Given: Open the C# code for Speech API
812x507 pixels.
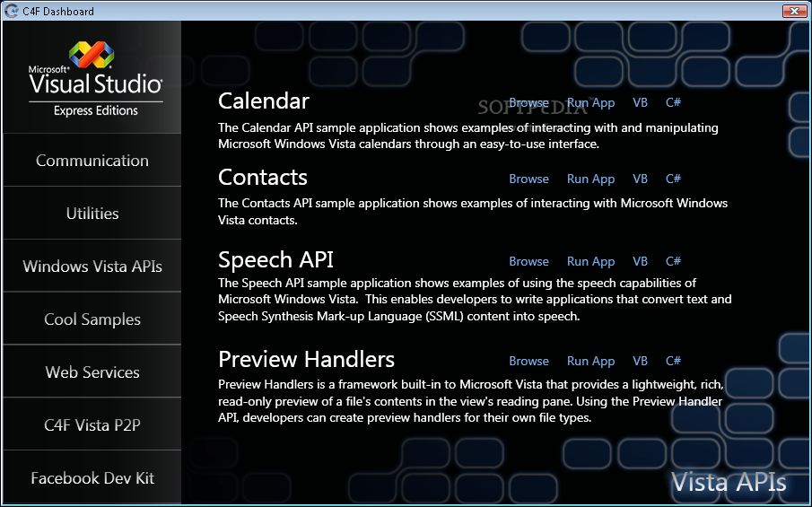Looking at the screenshot, I should click(x=673, y=261).
